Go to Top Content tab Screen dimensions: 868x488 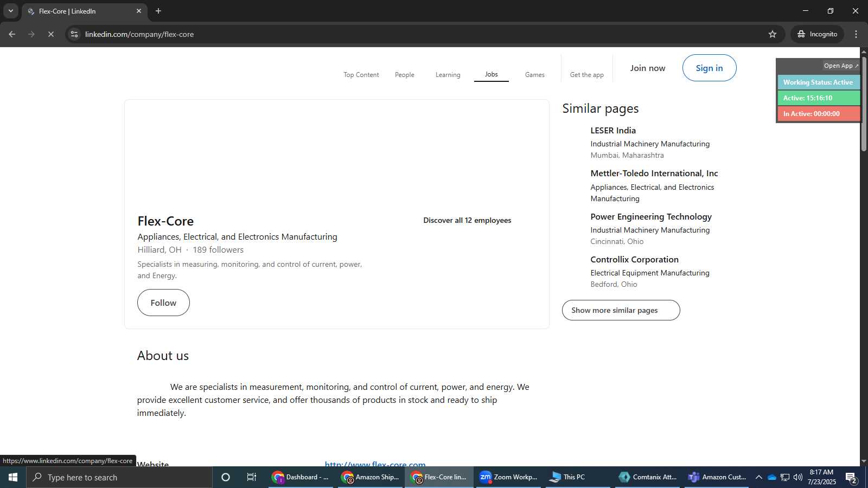coord(361,75)
